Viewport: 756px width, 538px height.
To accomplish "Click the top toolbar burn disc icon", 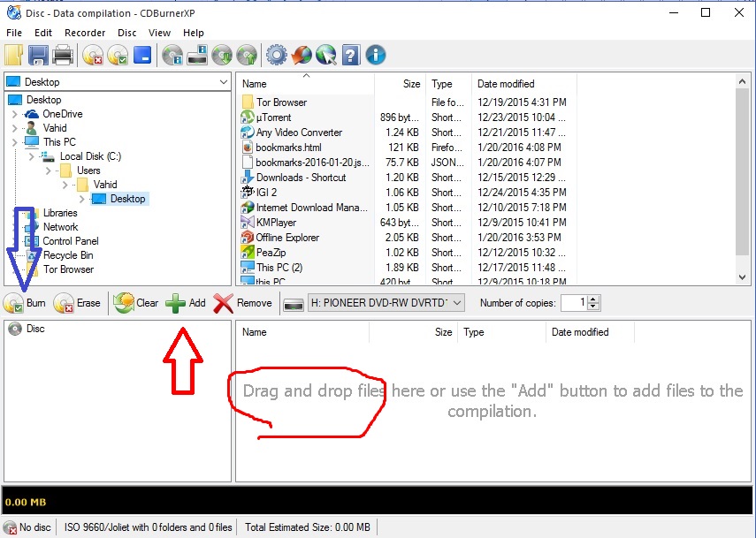I will pos(118,55).
